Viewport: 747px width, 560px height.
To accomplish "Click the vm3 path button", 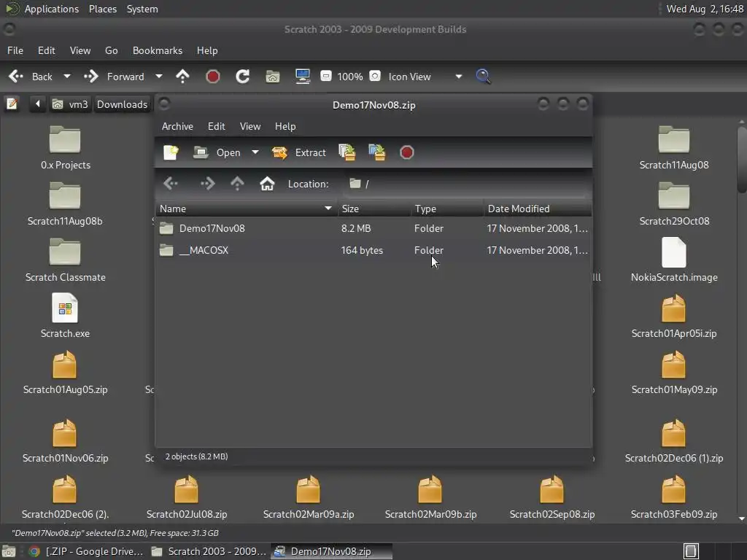I will [x=70, y=104].
